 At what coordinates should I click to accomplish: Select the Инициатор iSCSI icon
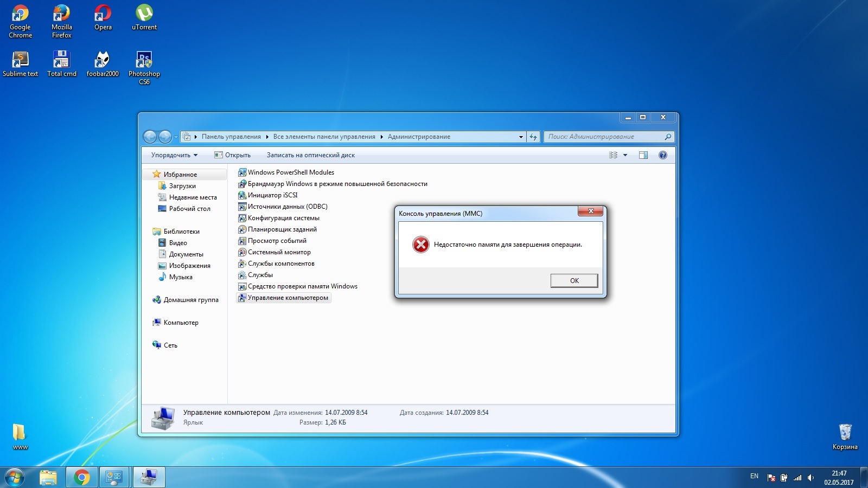(x=242, y=195)
